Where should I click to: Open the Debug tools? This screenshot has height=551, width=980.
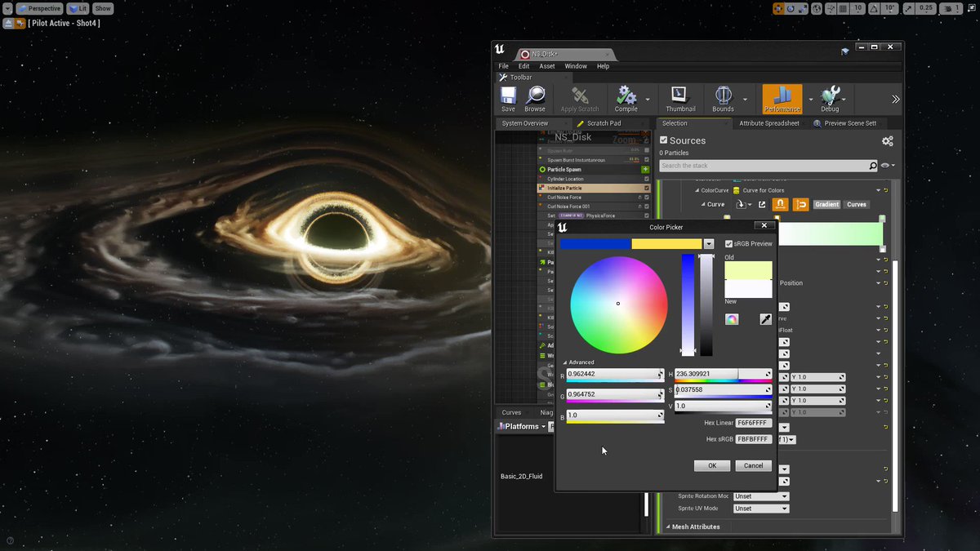click(x=830, y=99)
